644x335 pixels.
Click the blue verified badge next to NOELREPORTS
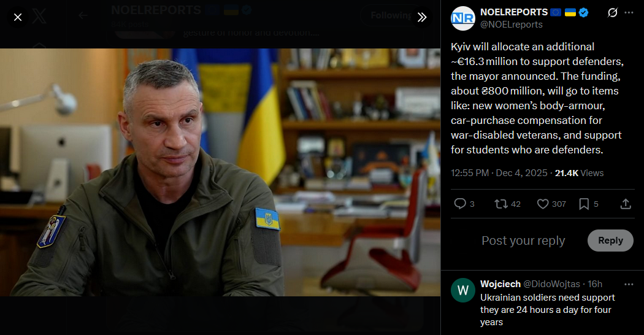(583, 13)
